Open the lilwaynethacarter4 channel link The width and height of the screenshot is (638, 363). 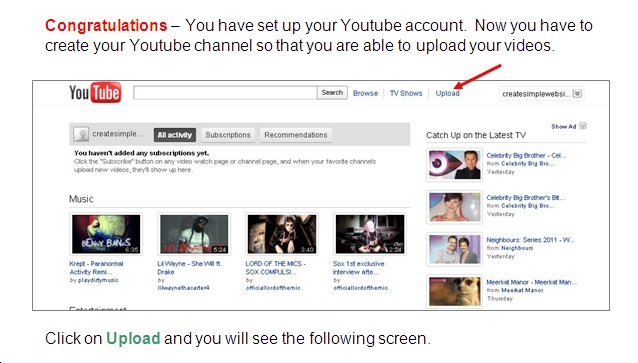[x=184, y=288]
